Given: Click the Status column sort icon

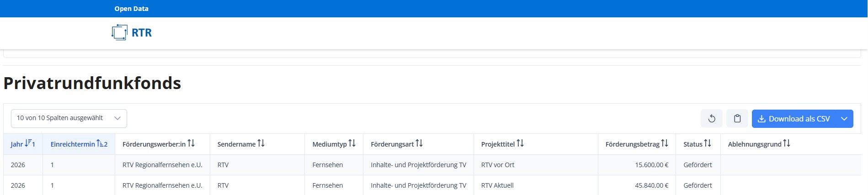Looking at the screenshot, I should 708,143.
